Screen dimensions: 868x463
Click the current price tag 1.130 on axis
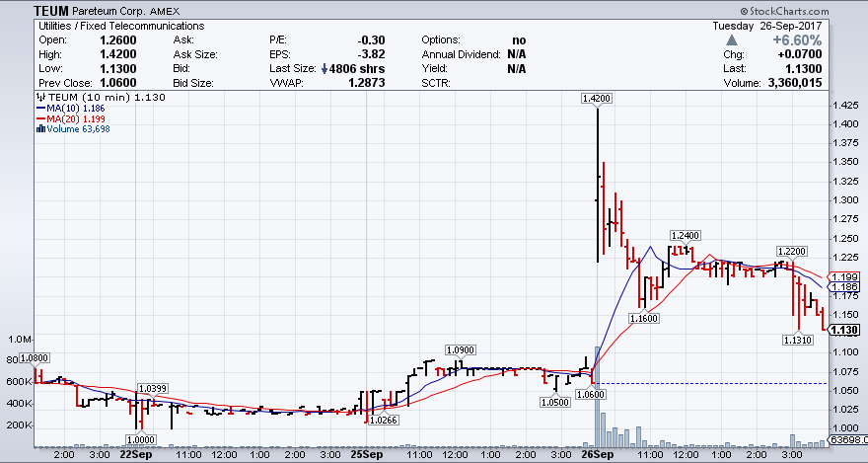coord(847,330)
